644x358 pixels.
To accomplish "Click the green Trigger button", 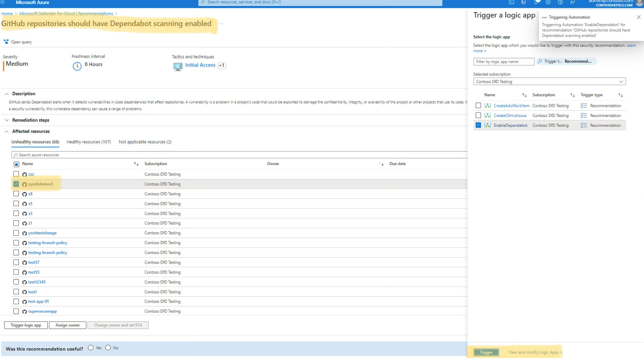I will point(486,352).
